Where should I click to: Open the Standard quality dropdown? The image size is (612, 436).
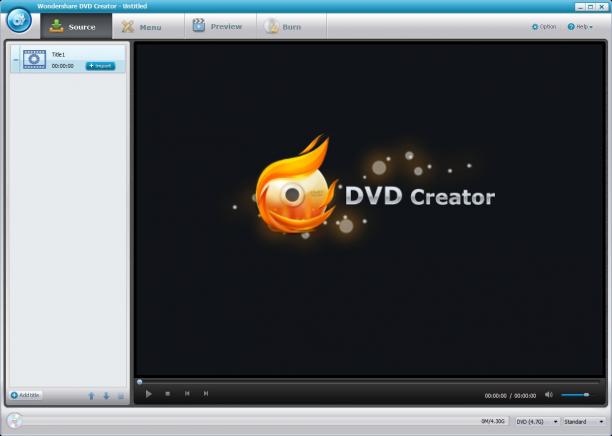584,422
